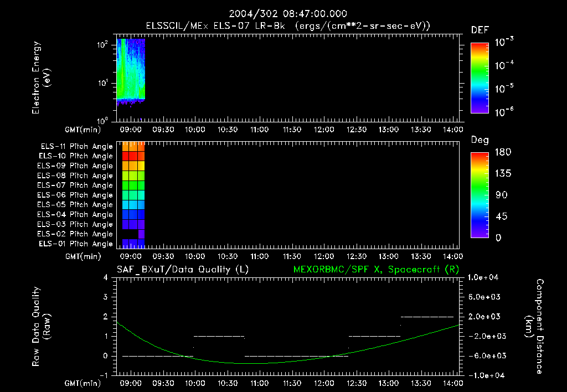This screenshot has width=567, height=392.
Task: Select the 180 value on Deg scale
Action: point(503,152)
